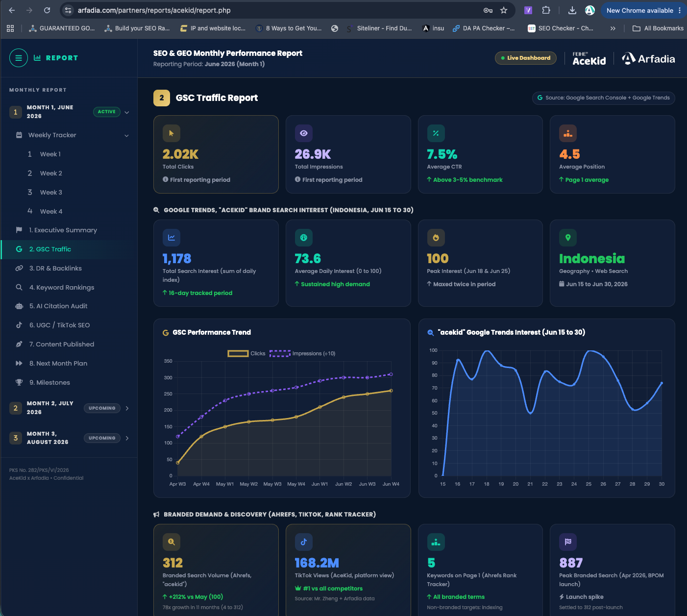Select the 2. GSC Traffic section

pyautogui.click(x=69, y=249)
